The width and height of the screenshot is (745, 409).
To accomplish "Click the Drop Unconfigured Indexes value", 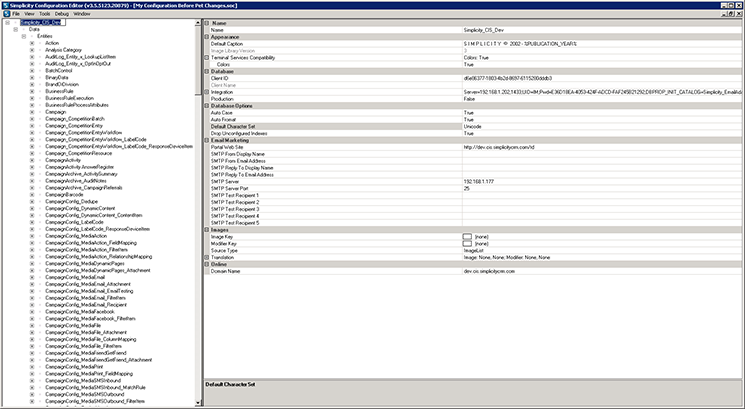I will coord(602,133).
